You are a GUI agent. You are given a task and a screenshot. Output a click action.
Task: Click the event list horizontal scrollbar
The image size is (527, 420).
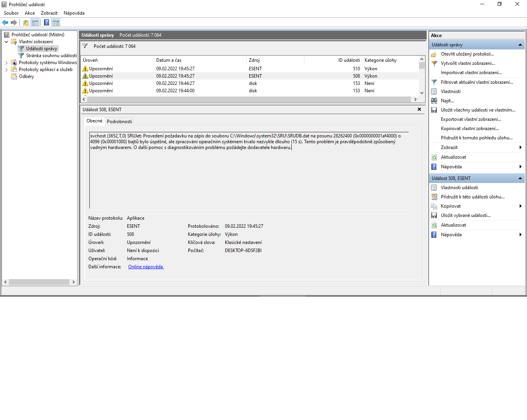(250, 99)
